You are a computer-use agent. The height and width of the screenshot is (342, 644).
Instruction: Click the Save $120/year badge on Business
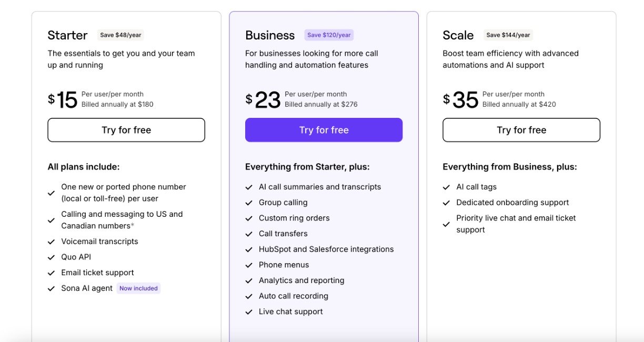329,35
